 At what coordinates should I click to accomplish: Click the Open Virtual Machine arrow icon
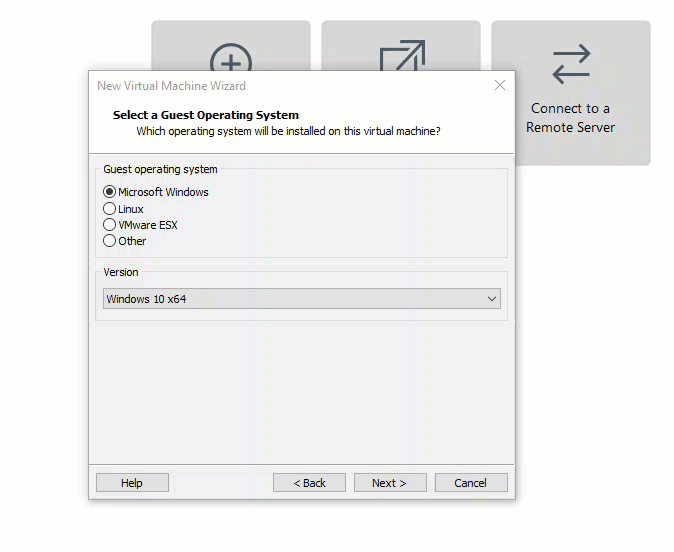(402, 56)
